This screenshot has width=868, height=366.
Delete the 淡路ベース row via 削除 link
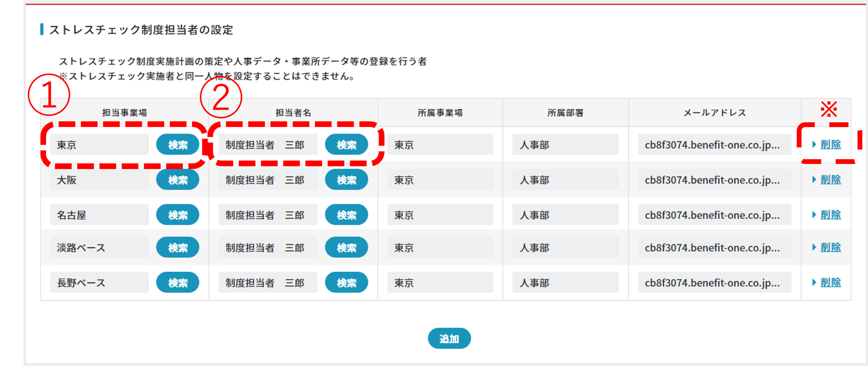click(830, 248)
